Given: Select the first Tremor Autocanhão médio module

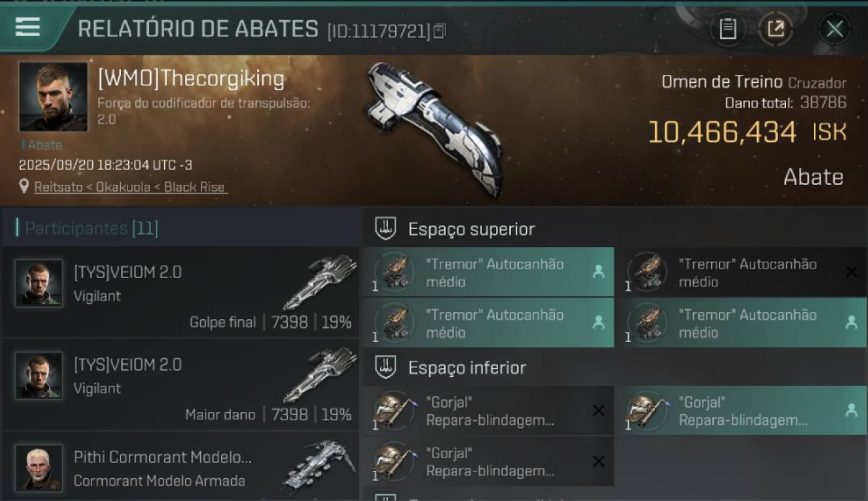Looking at the screenshot, I should tap(489, 272).
